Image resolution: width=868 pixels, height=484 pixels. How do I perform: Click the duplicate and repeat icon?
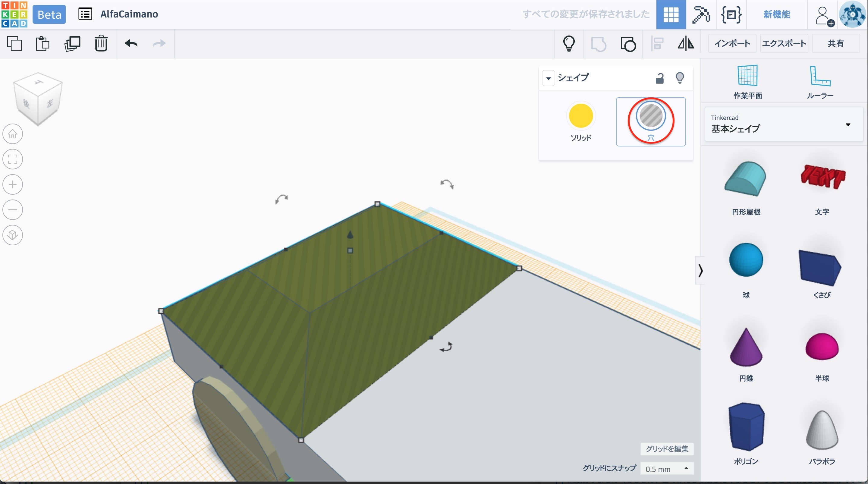(x=72, y=43)
